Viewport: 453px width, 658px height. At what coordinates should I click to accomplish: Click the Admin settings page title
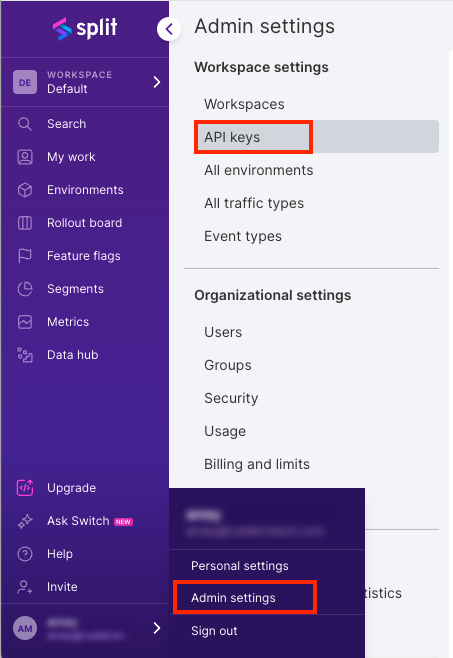coord(264,26)
